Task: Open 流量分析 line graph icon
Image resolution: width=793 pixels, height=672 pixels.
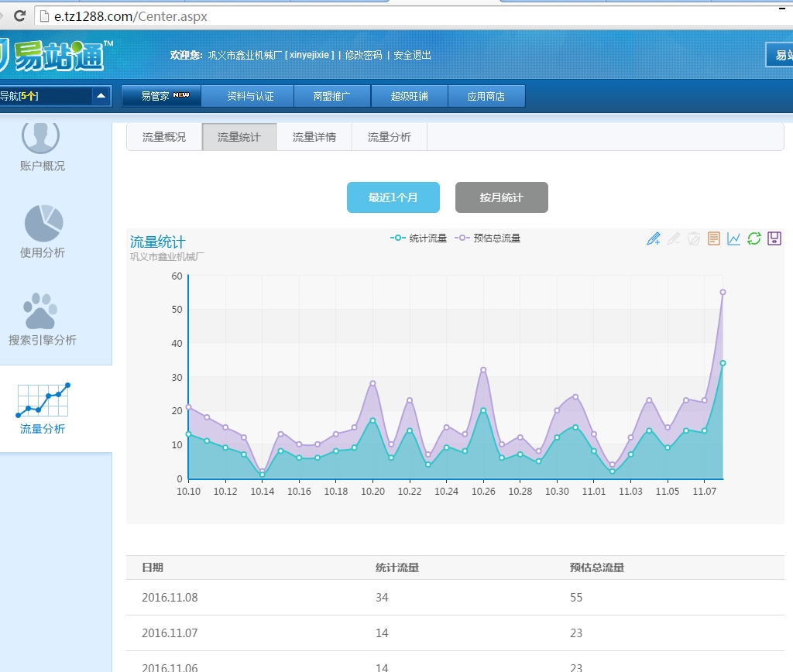Action: [x=43, y=408]
